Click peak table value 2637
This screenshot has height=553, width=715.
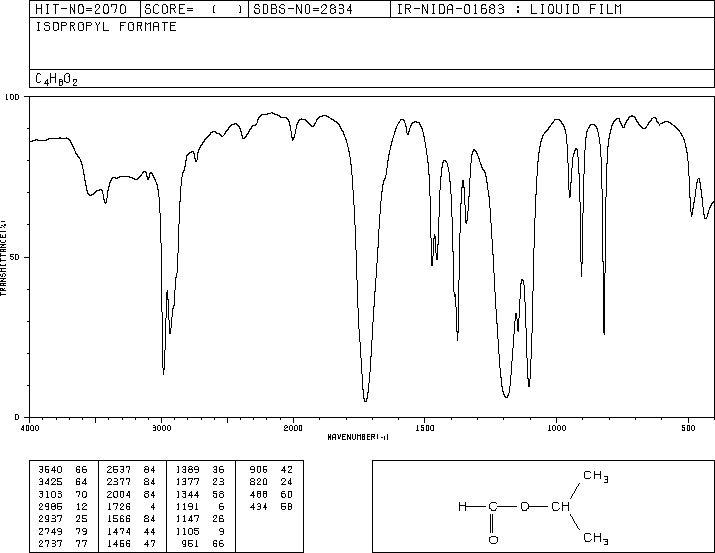click(x=119, y=470)
